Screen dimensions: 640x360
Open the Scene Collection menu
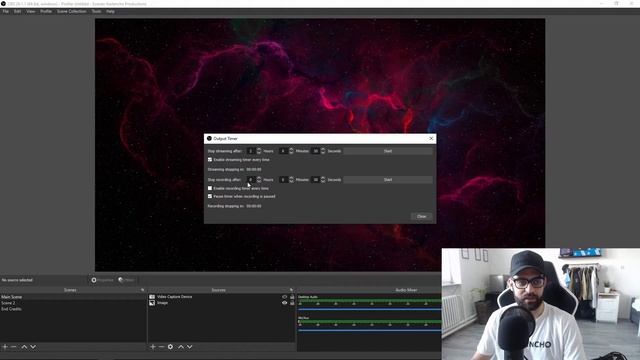click(x=71, y=11)
